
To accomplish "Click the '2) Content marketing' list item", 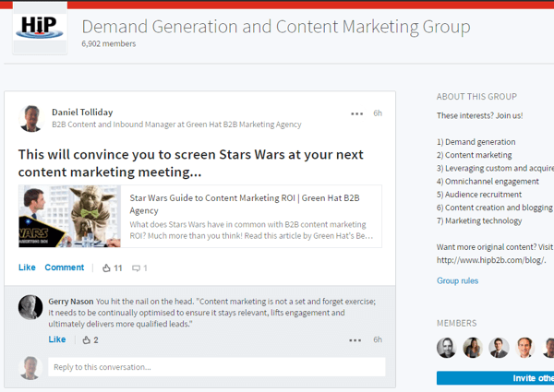I will (475, 155).
